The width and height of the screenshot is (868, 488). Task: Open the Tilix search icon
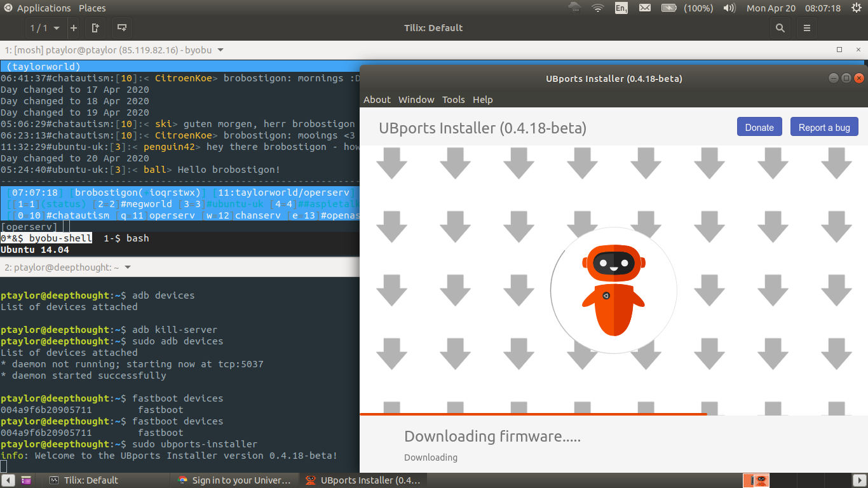tap(780, 28)
